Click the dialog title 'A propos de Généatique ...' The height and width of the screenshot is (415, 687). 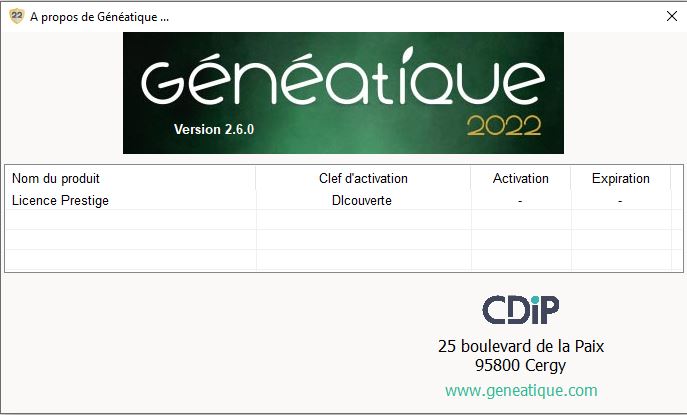(99, 17)
